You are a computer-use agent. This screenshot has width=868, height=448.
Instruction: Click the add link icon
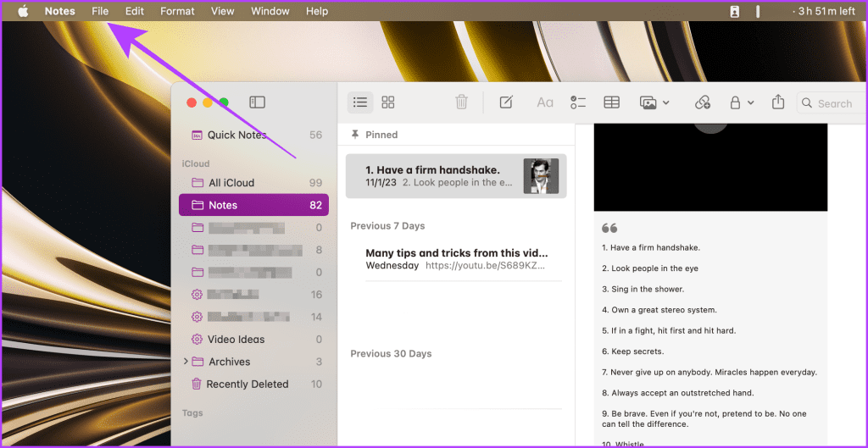coord(702,102)
